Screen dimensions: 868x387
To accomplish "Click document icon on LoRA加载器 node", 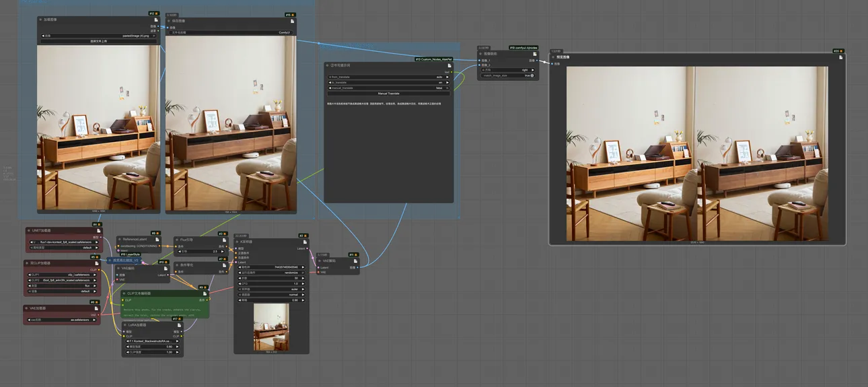I will pos(180,325).
